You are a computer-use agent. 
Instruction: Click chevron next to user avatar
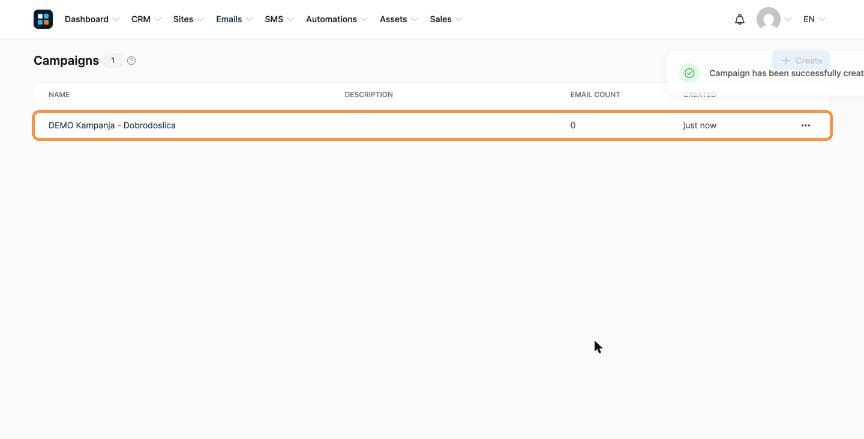click(787, 19)
